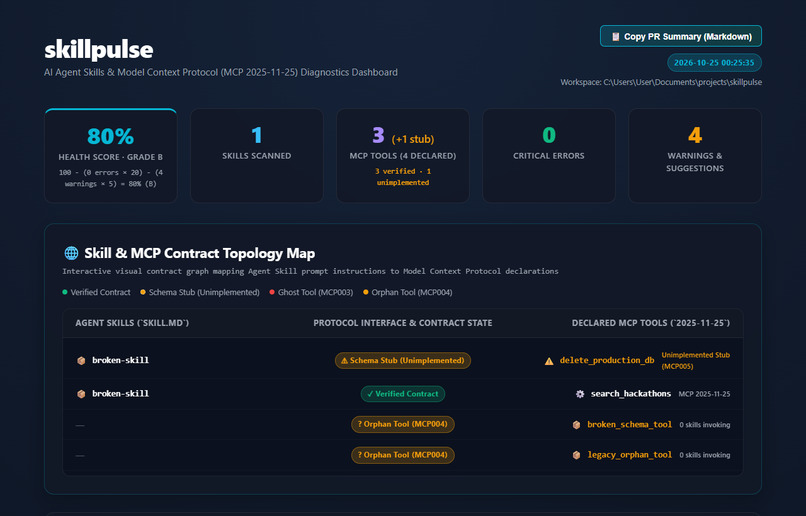Screen dimensions: 806x516
Task: Click the gear icon beside search_hackathons
Action: 580,394
